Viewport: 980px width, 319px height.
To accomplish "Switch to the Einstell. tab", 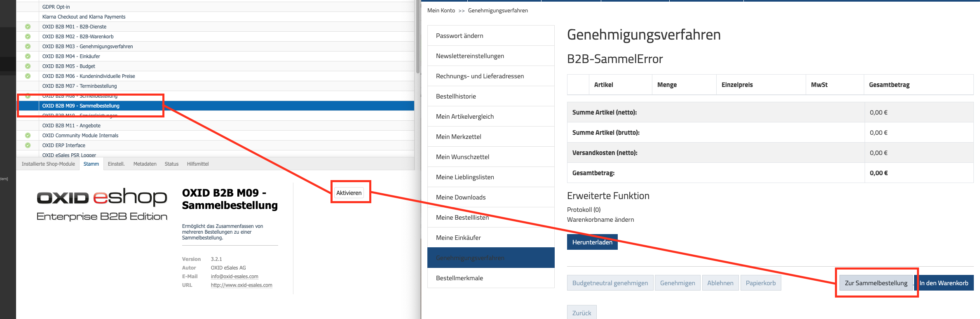I will (x=116, y=164).
